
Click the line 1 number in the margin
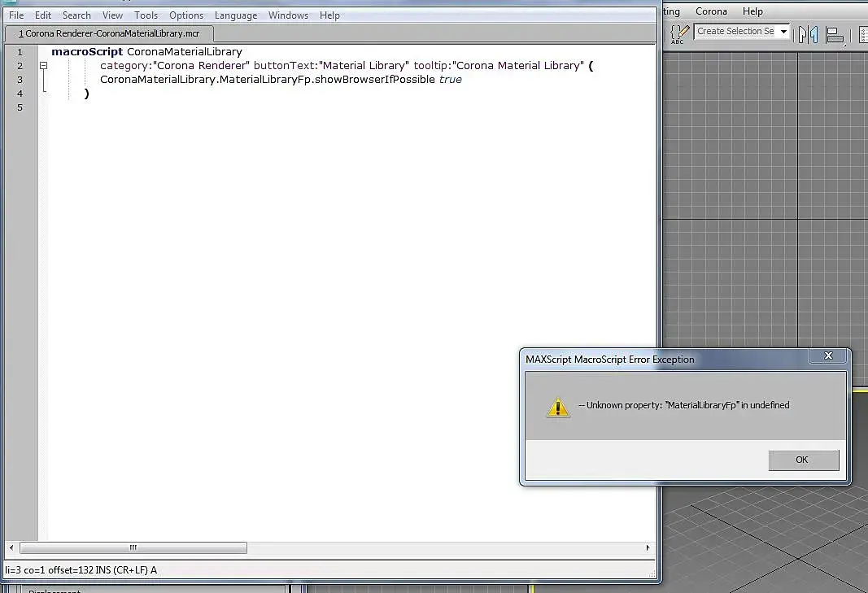[x=20, y=52]
